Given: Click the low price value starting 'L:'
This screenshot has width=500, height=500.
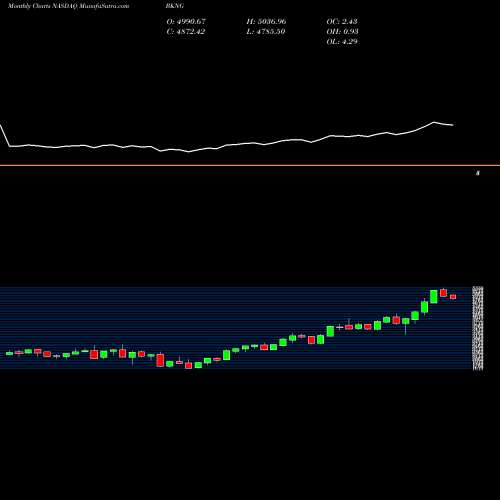Looking at the screenshot, I should click(266, 32).
